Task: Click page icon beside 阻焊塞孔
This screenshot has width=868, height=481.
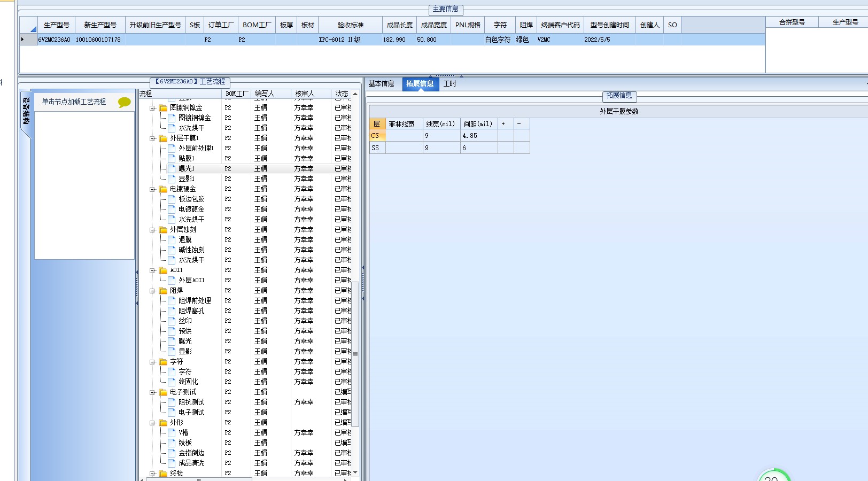Action: (172, 311)
